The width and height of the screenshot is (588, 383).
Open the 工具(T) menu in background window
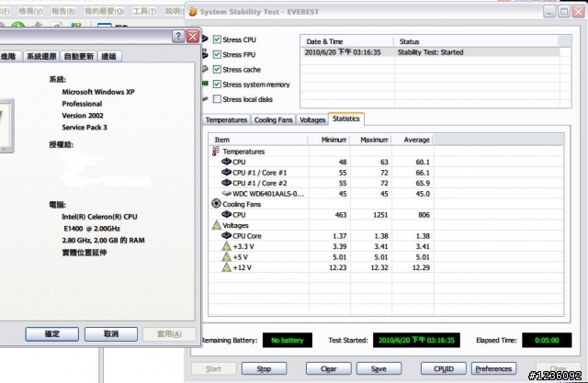coord(145,11)
